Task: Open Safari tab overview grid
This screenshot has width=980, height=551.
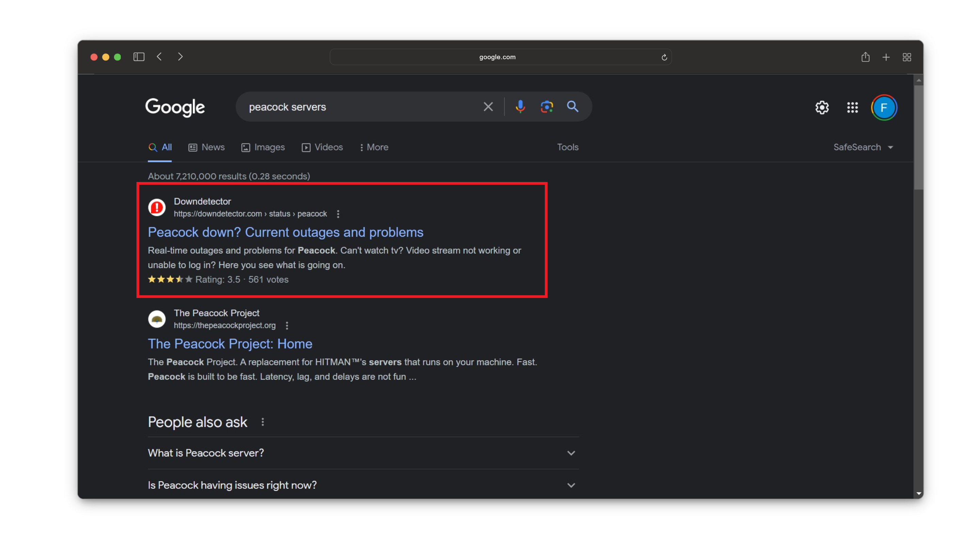Action: (x=906, y=57)
